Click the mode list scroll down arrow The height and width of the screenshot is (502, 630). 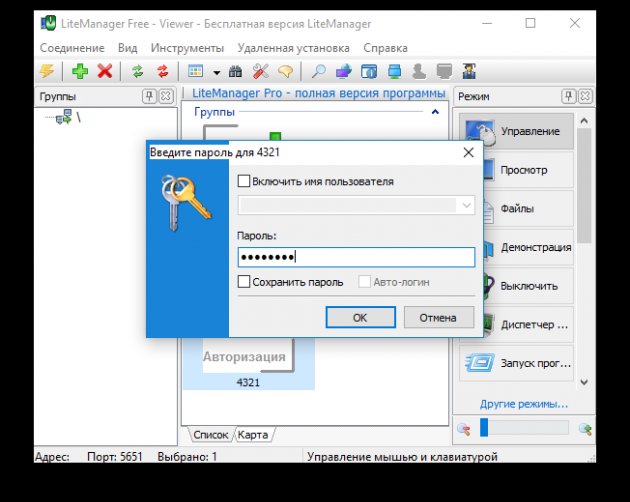point(584,382)
